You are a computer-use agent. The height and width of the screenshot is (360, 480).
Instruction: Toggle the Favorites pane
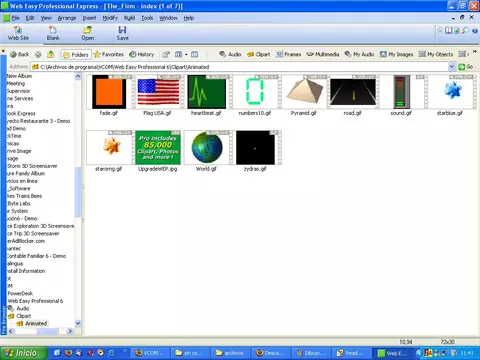[x=109, y=54]
